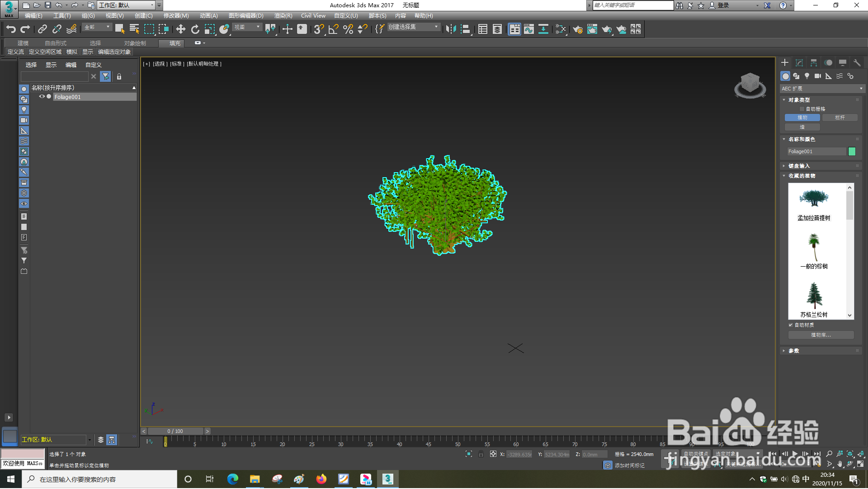This screenshot has width=868, height=489.
Task: Expand the 参数 rollout
Action: [793, 351]
